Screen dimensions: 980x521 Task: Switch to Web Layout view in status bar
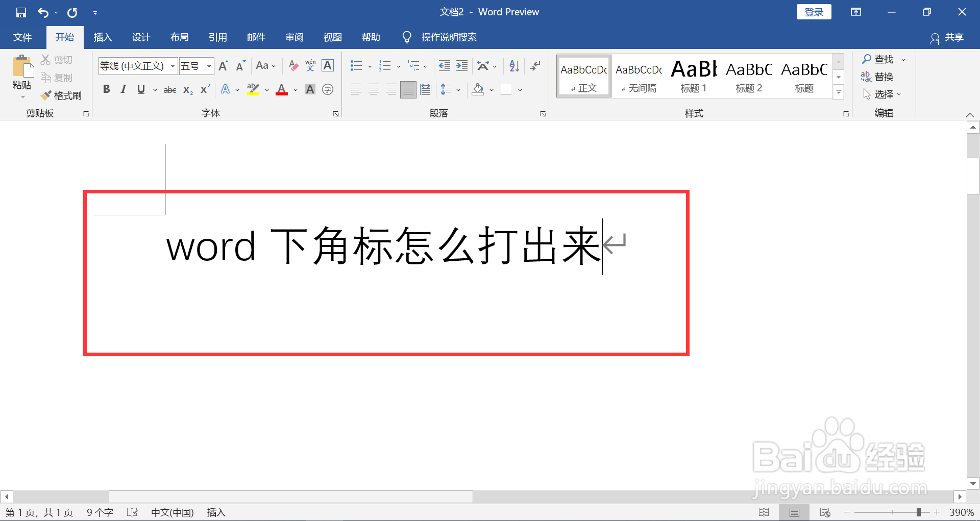click(x=825, y=512)
